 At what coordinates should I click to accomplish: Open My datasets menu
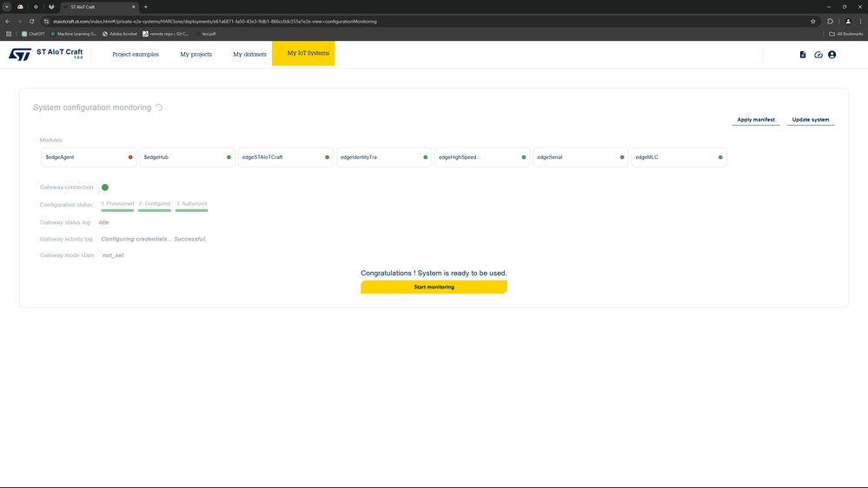249,54
